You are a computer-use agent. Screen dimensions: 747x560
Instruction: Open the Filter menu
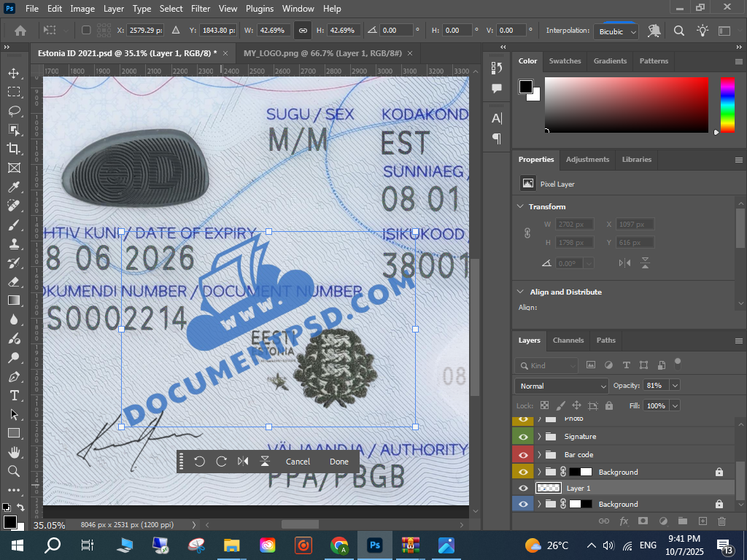pos(201,9)
